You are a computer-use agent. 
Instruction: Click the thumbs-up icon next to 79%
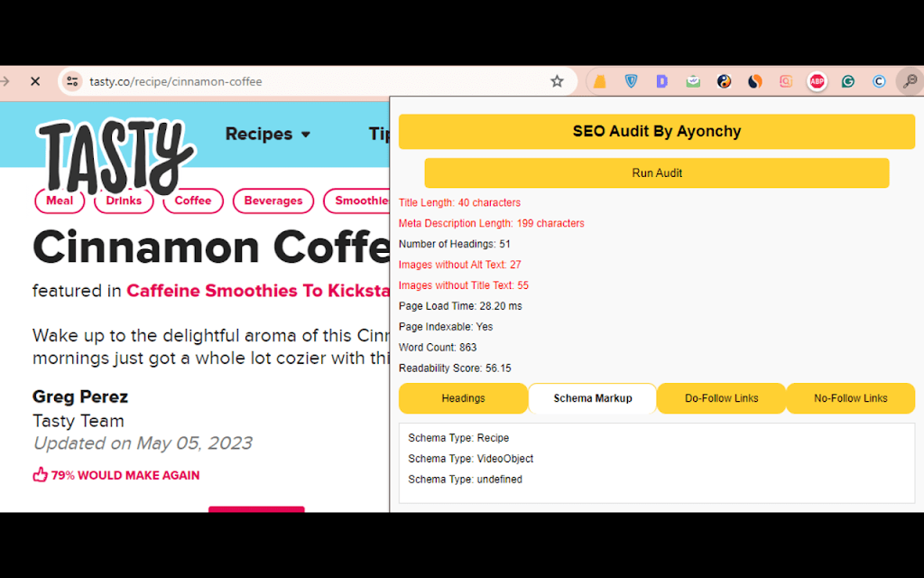(x=40, y=475)
